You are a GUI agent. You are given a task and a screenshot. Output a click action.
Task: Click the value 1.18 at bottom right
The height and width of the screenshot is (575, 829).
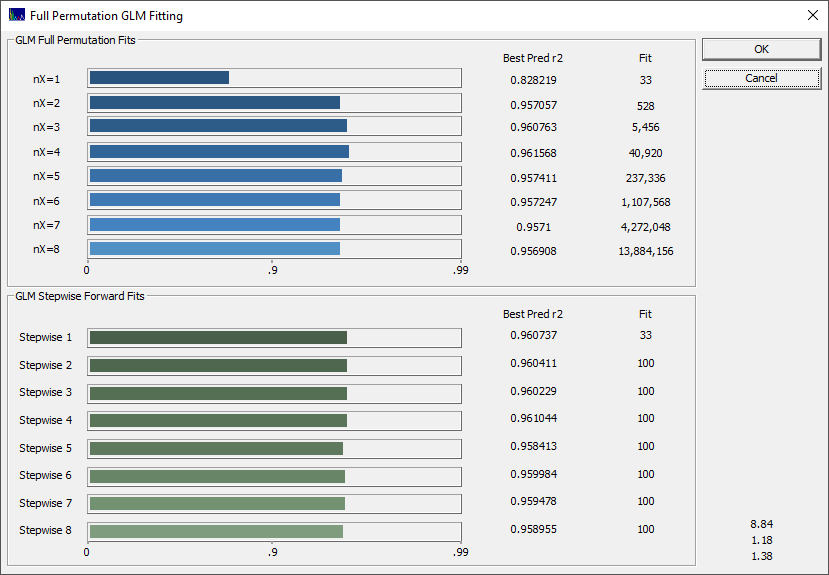761,541
